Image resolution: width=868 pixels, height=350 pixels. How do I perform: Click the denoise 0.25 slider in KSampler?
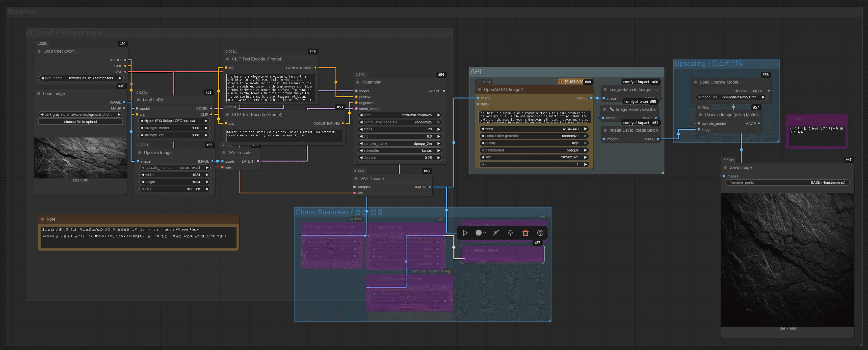pyautogui.click(x=399, y=157)
